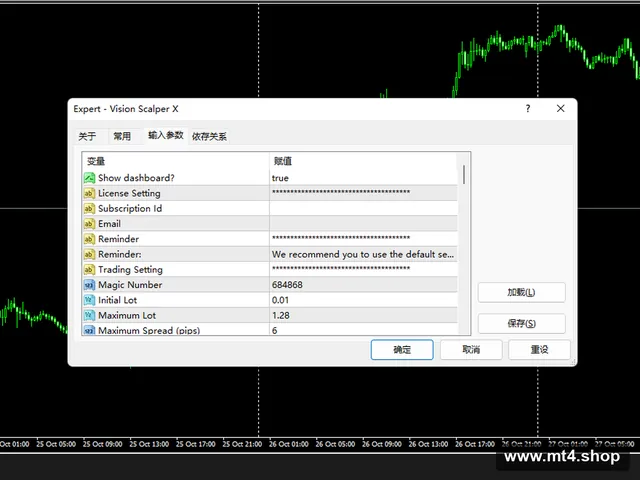Select the Initial Lot variable name
Image resolution: width=640 pixels, height=480 pixels.
[x=118, y=300]
